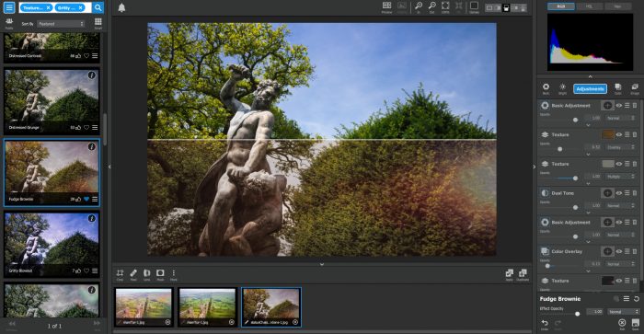Open the Adjustments tab

(590, 88)
